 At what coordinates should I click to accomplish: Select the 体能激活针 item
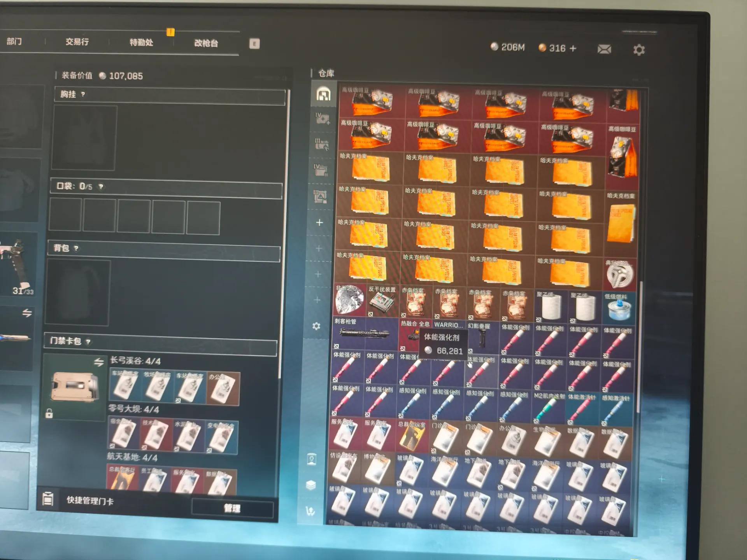[582, 409]
